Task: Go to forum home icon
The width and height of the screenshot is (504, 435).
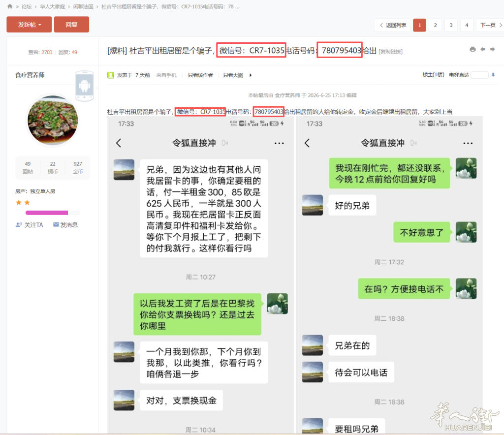Action: [10, 6]
